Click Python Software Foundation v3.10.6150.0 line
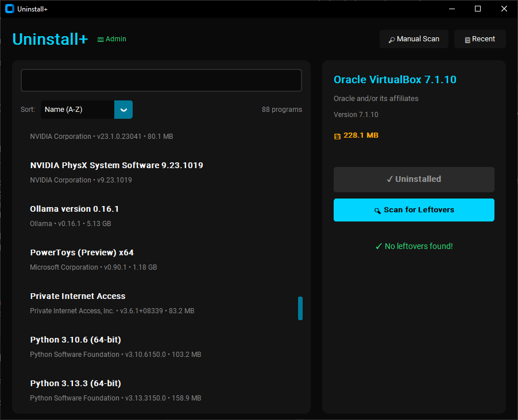518x420 pixels. point(115,354)
